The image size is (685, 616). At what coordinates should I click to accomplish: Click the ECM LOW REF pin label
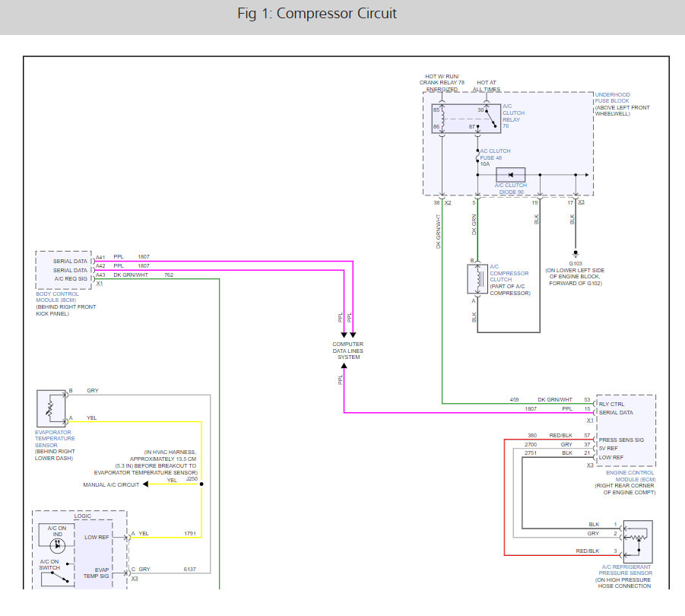click(x=610, y=457)
